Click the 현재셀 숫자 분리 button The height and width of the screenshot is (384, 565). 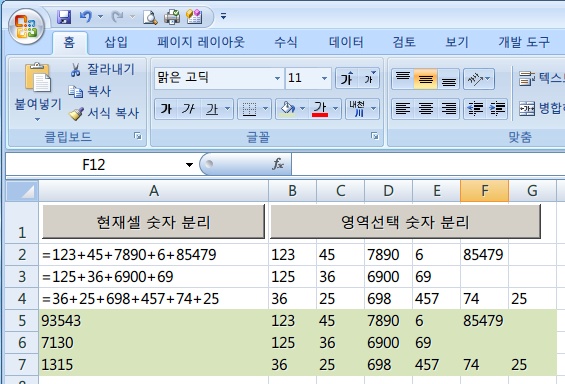(x=154, y=222)
